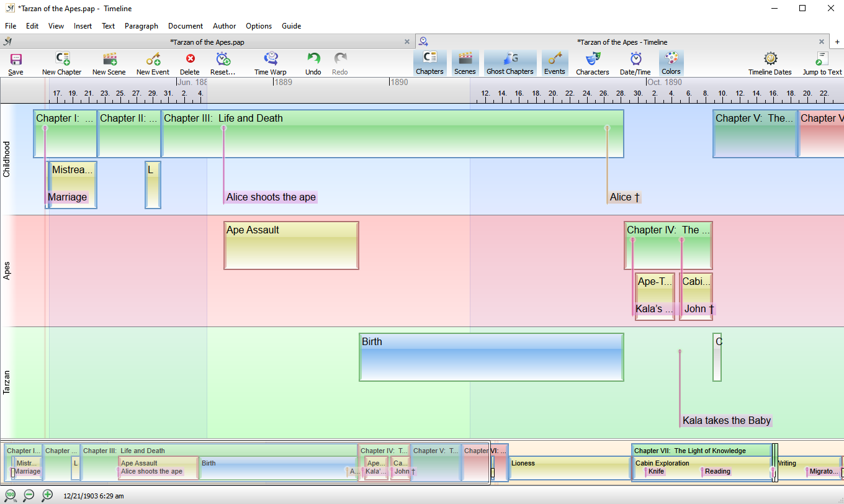Select the Ape Assault scene block
Image resolution: width=844 pixels, height=504 pixels.
click(291, 245)
